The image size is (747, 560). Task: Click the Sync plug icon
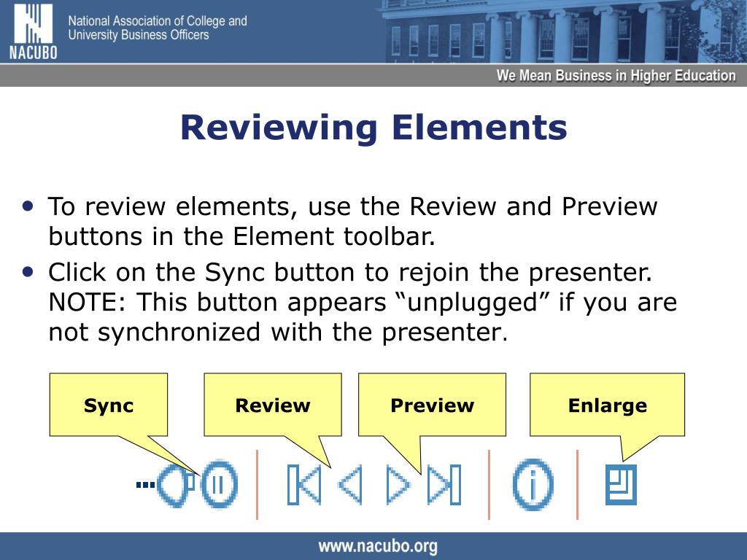(166, 485)
